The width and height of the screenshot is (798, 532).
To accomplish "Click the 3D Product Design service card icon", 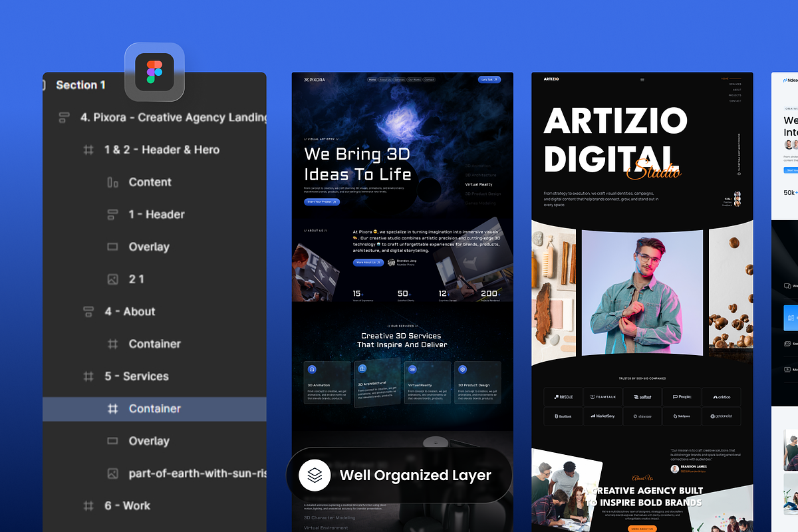I will click(463, 369).
